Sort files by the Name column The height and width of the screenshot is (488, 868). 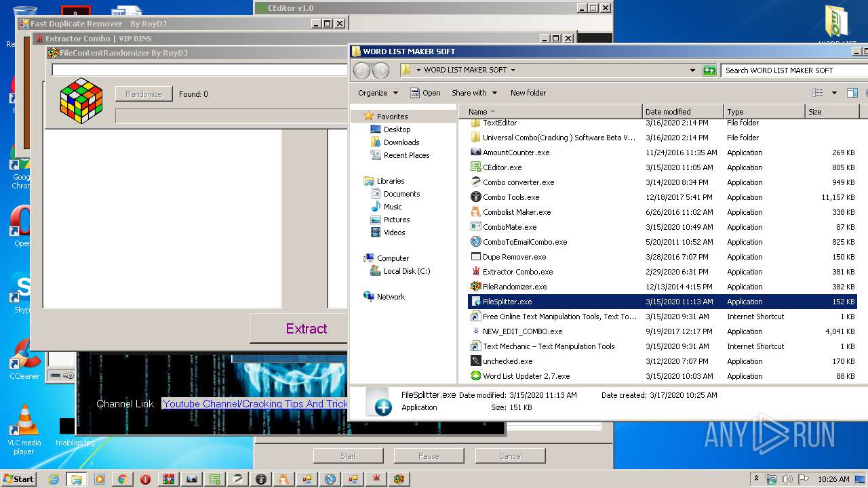click(x=550, y=112)
